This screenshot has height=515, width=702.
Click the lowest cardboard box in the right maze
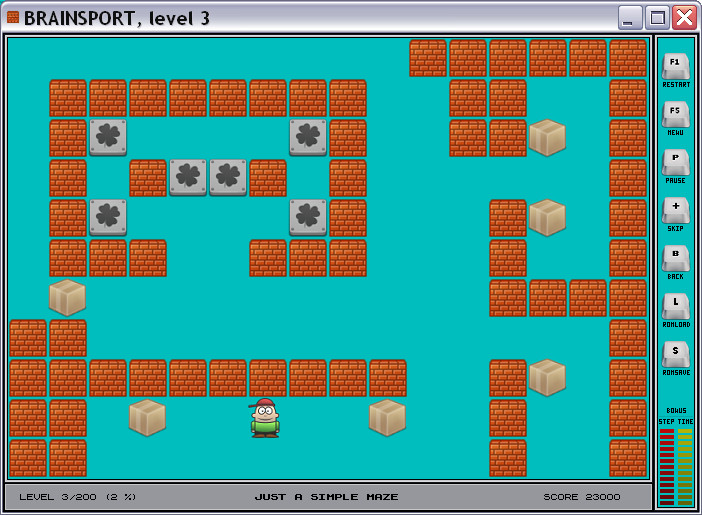pos(547,378)
